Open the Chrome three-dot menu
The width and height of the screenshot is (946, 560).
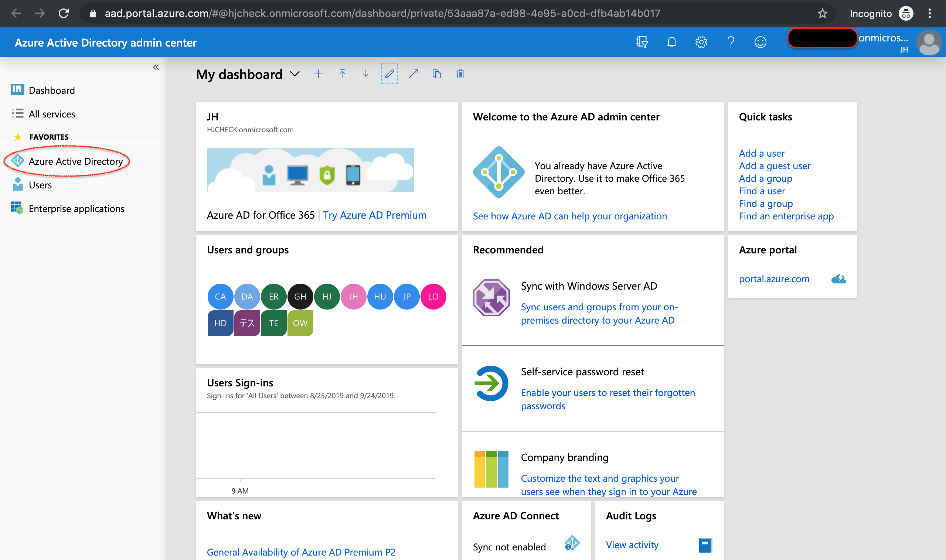coord(929,14)
